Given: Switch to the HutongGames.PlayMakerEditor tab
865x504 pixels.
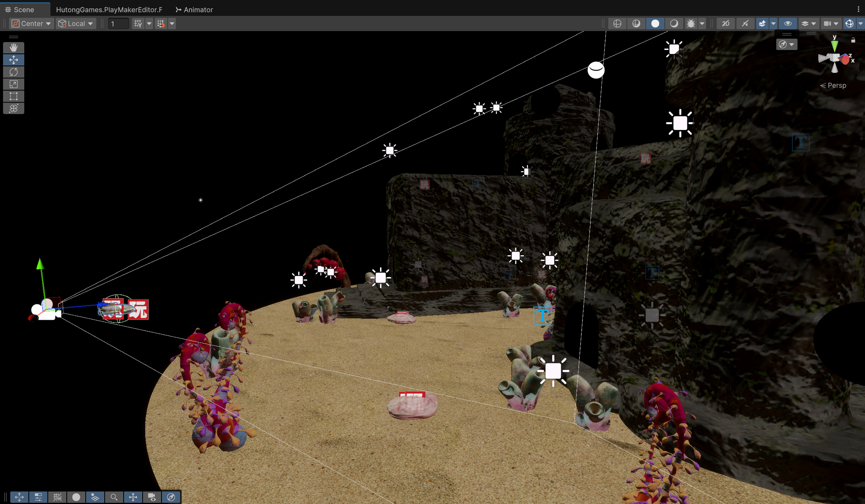Looking at the screenshot, I should tap(109, 9).
